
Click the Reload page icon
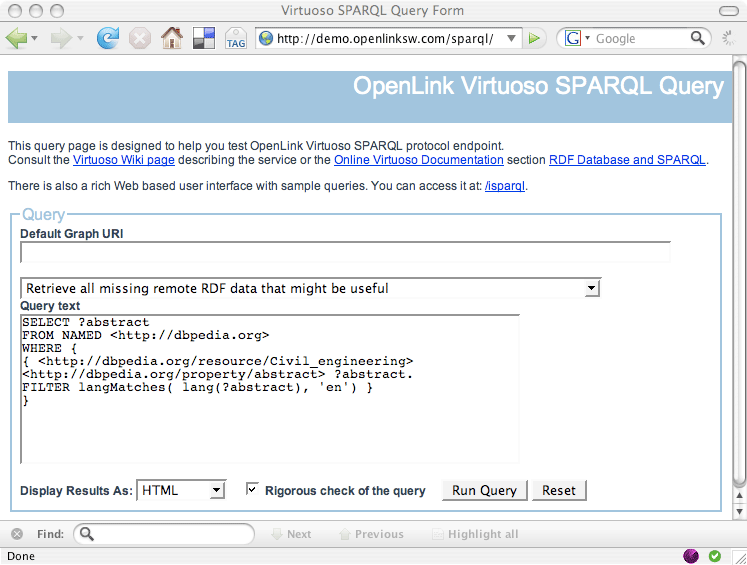(107, 39)
